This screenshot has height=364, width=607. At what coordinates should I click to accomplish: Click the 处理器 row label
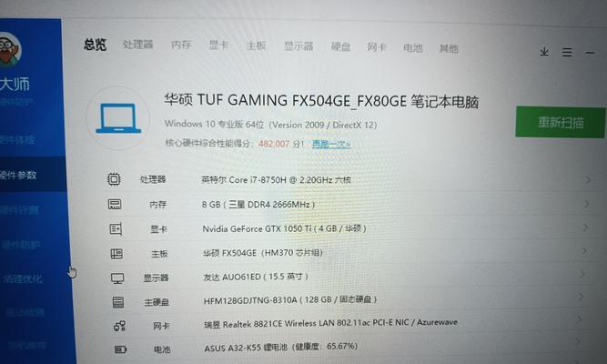(x=153, y=179)
